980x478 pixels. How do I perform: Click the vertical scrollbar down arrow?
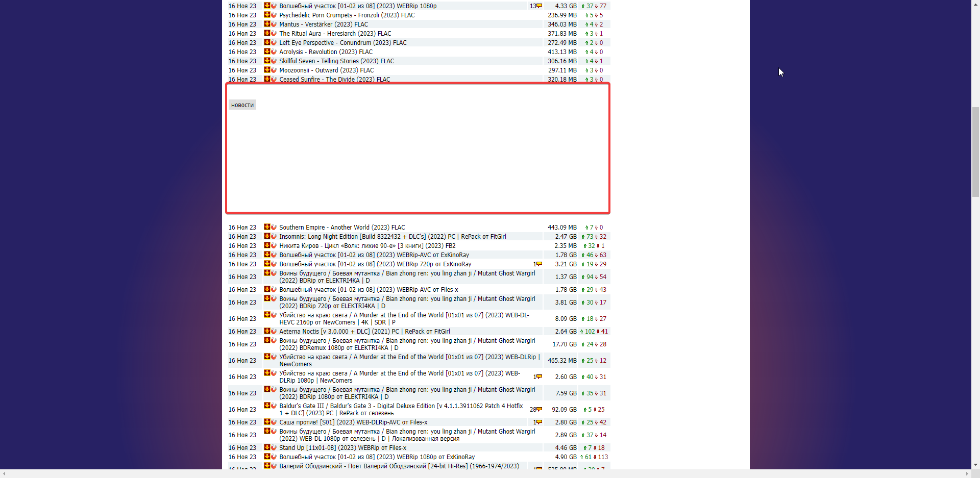coord(975,465)
